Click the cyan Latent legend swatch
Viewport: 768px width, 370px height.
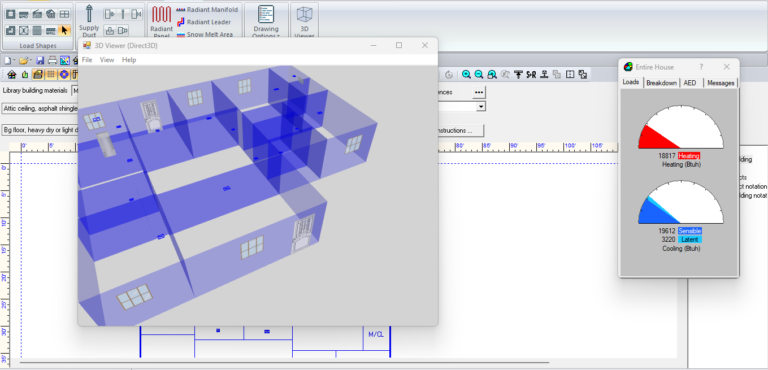pos(690,240)
